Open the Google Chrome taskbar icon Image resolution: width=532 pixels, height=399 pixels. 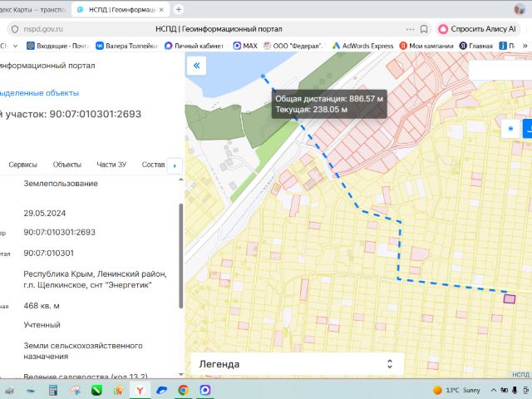click(x=183, y=390)
